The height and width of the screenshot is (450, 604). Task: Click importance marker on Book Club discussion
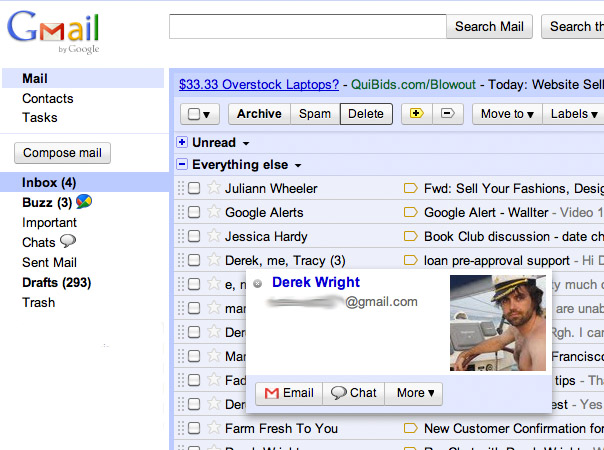coord(410,236)
